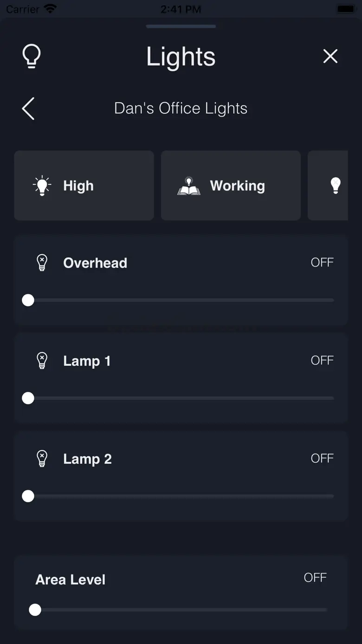Image resolution: width=362 pixels, height=644 pixels.
Task: Toggle the Lamp 1 OFF status
Action: (x=322, y=360)
